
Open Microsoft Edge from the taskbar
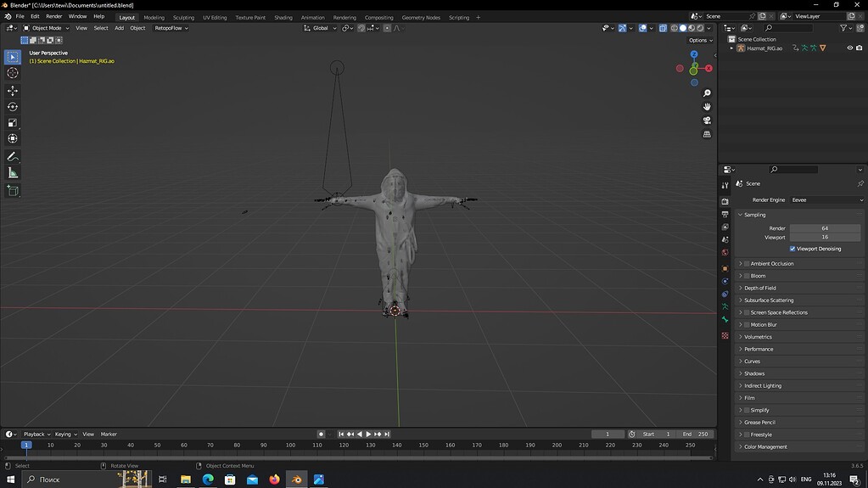208,480
